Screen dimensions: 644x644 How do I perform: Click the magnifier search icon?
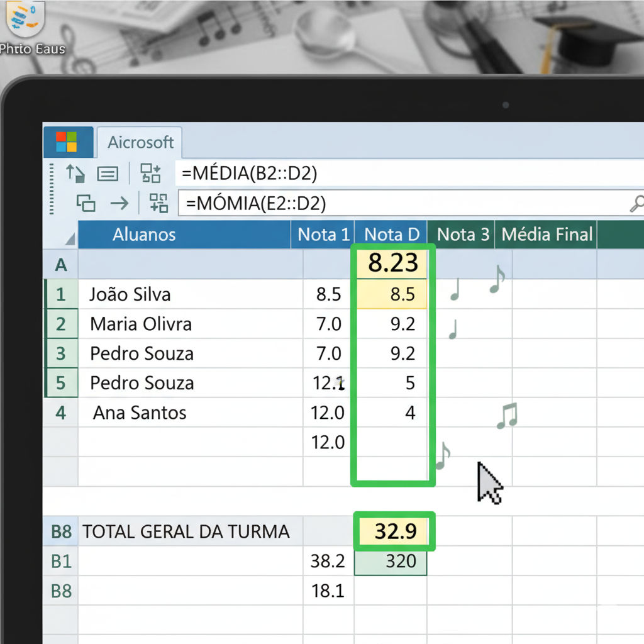coord(636,203)
